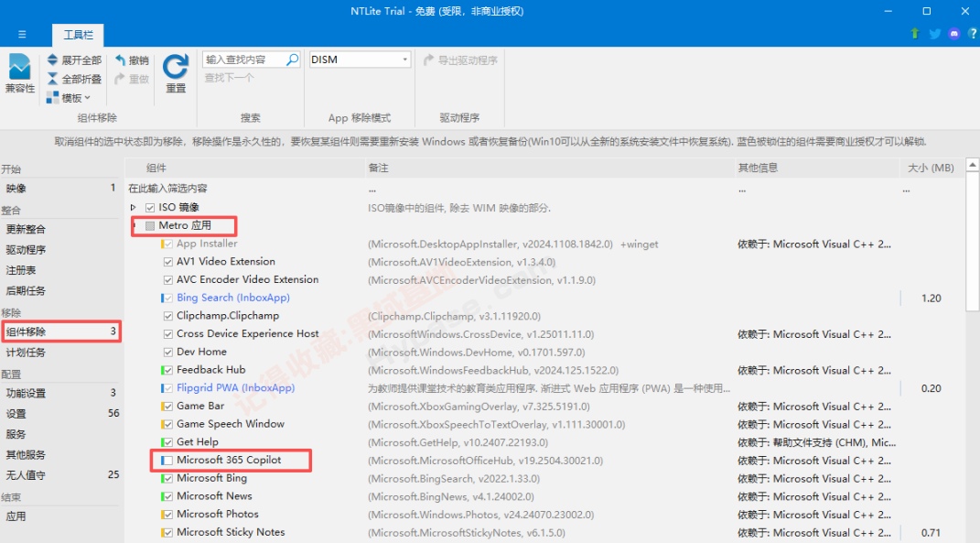This screenshot has height=543, width=980.
Task: Toggle Flipgrid PWA (InboxApp) checkbox
Action: click(x=168, y=388)
